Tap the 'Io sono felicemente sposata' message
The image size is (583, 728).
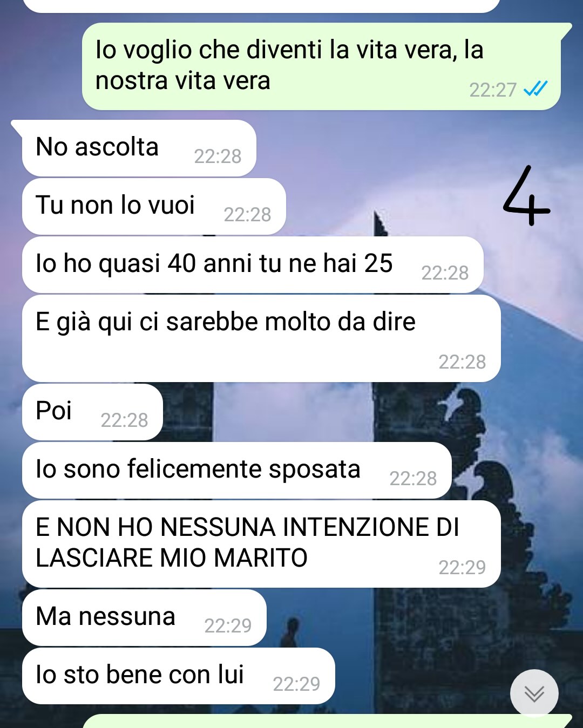tap(236, 470)
